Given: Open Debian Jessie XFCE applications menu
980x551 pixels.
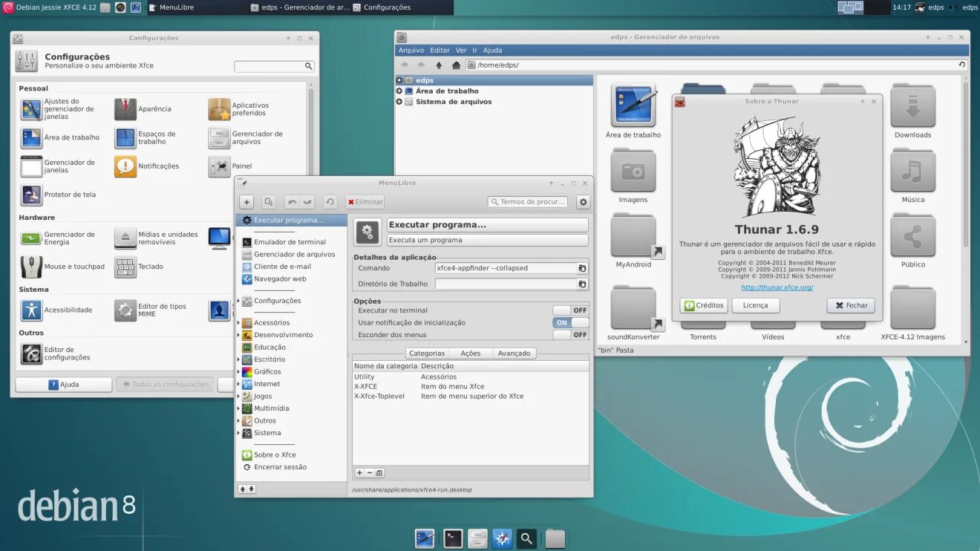Looking at the screenshot, I should pos(50,7).
